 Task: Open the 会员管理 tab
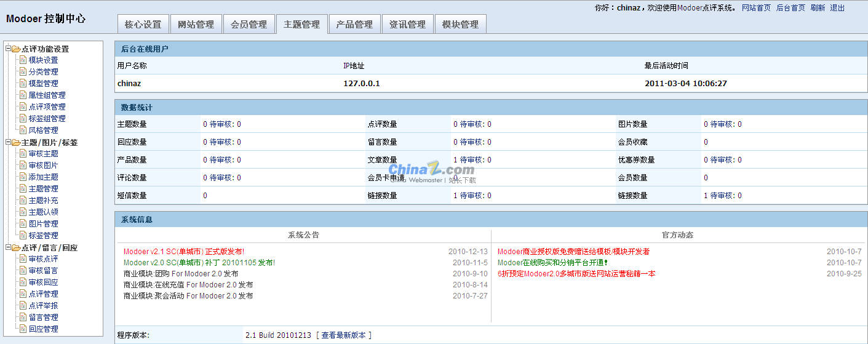249,24
